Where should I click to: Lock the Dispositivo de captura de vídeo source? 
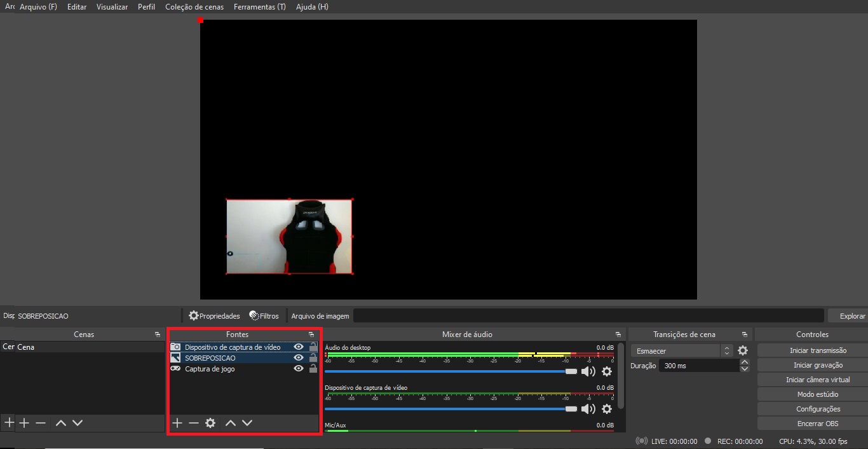point(313,347)
